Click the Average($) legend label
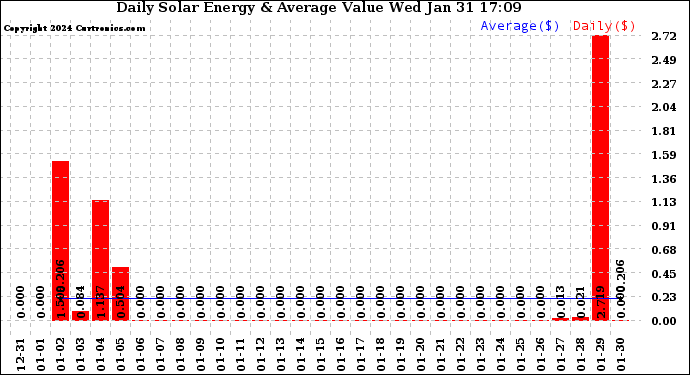Image resolution: width=690 pixels, height=375 pixels. [x=520, y=26]
